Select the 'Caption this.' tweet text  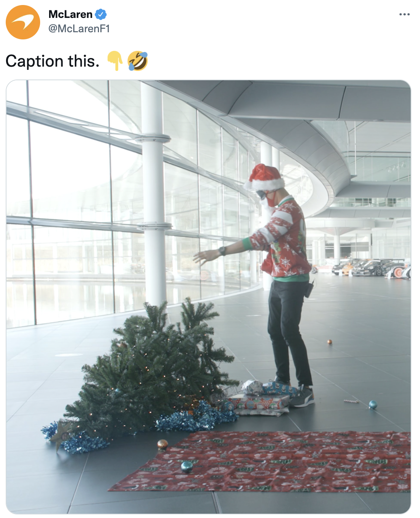[x=53, y=61]
